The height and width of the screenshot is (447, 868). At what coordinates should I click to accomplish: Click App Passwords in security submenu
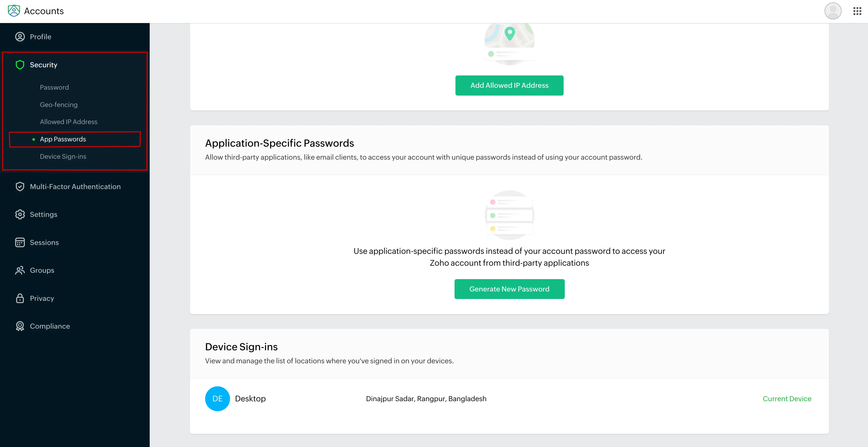pyautogui.click(x=63, y=139)
